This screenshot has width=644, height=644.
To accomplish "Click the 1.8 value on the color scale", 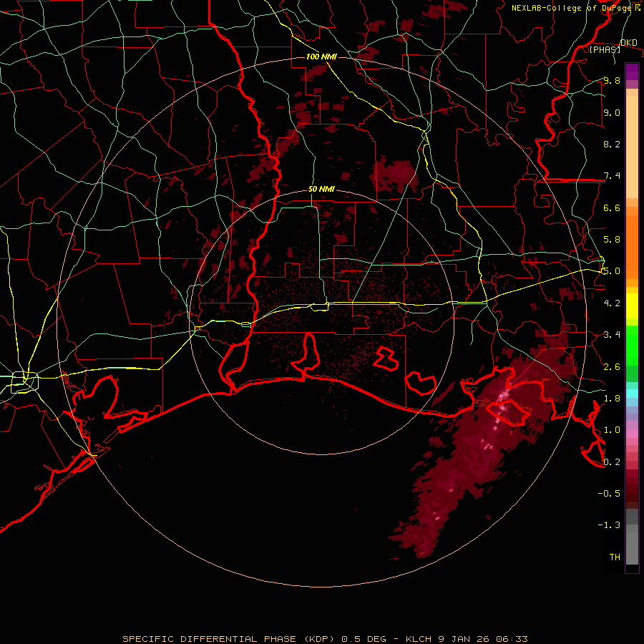I will (612, 399).
